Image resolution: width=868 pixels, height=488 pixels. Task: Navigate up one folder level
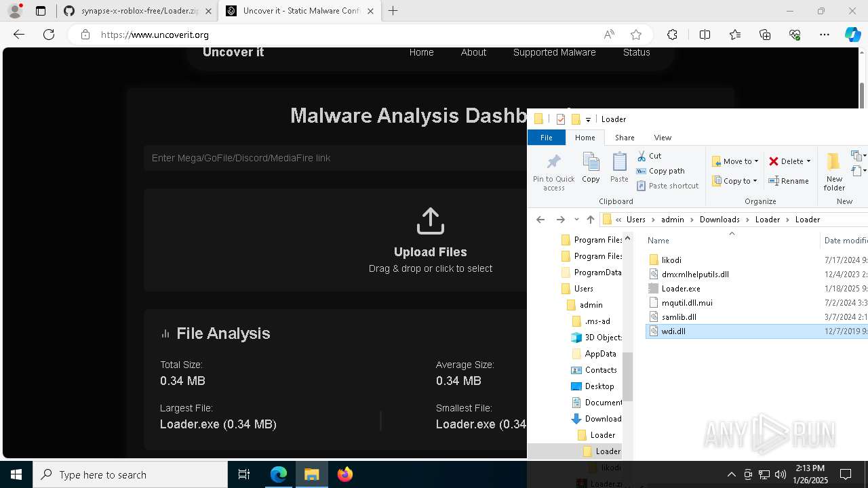[x=591, y=220]
